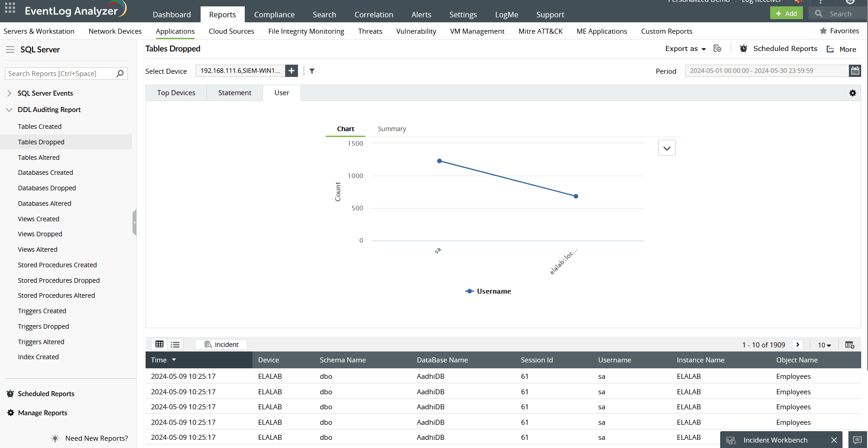Click the More options icon
Screen dimensions: 868x448
(830, 49)
